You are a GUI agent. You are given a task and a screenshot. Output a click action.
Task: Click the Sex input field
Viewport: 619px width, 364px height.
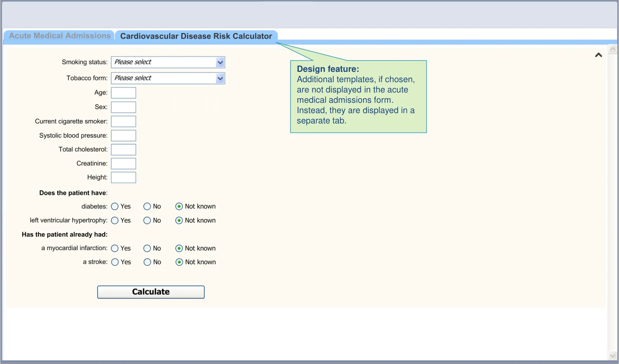123,107
